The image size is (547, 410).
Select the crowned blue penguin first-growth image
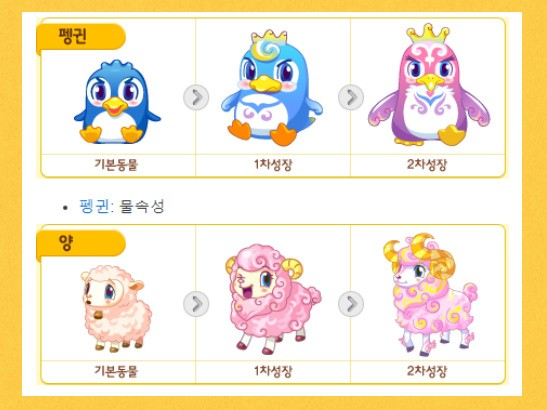(x=272, y=88)
